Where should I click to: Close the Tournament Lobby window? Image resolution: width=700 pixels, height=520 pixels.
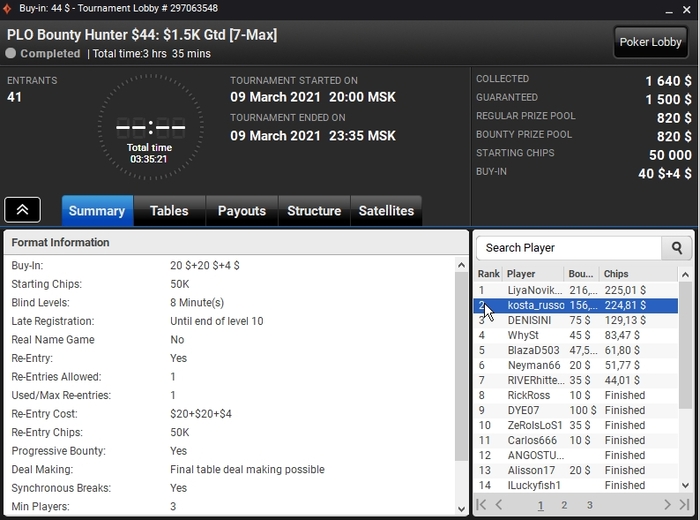click(687, 9)
